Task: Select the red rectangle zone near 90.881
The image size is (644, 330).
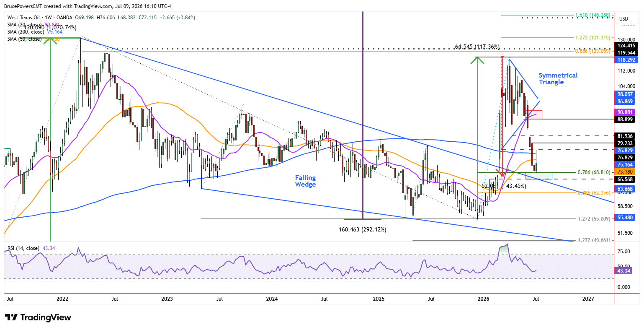Action: pyautogui.click(x=534, y=114)
